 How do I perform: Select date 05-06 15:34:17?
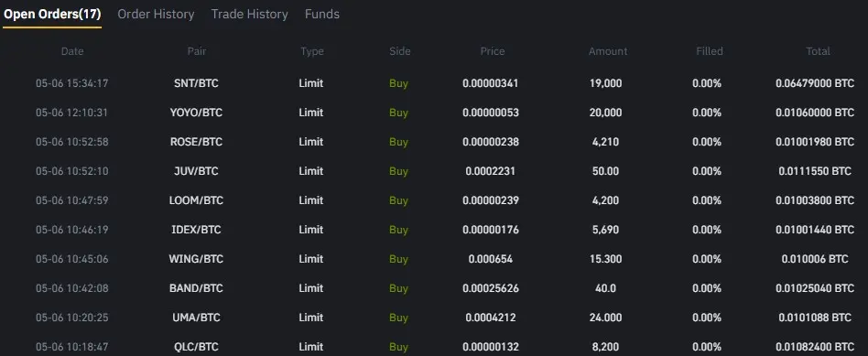click(x=72, y=83)
